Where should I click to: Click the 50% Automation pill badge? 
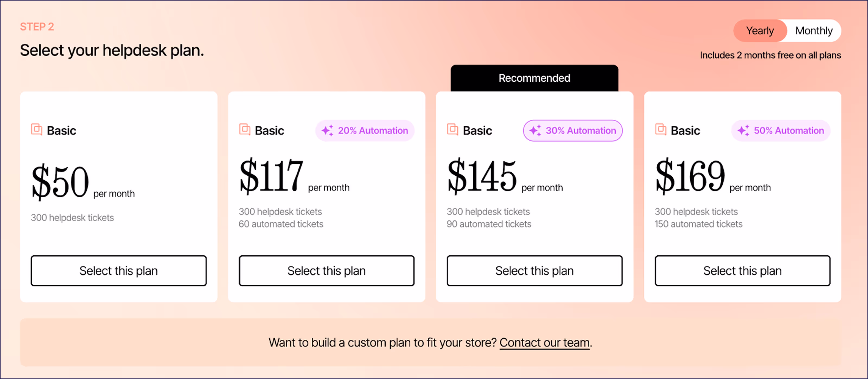coord(780,131)
